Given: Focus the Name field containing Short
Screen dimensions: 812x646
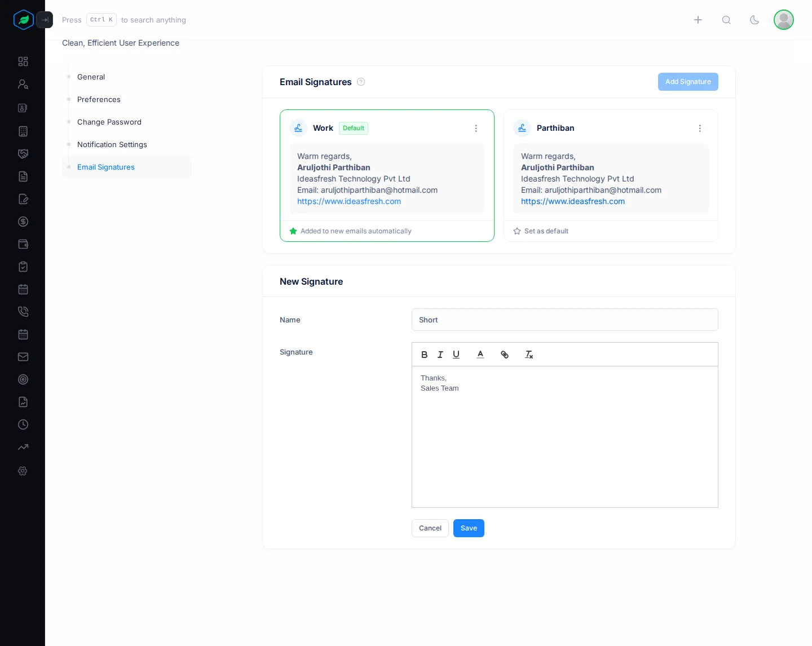Looking at the screenshot, I should 565,320.
